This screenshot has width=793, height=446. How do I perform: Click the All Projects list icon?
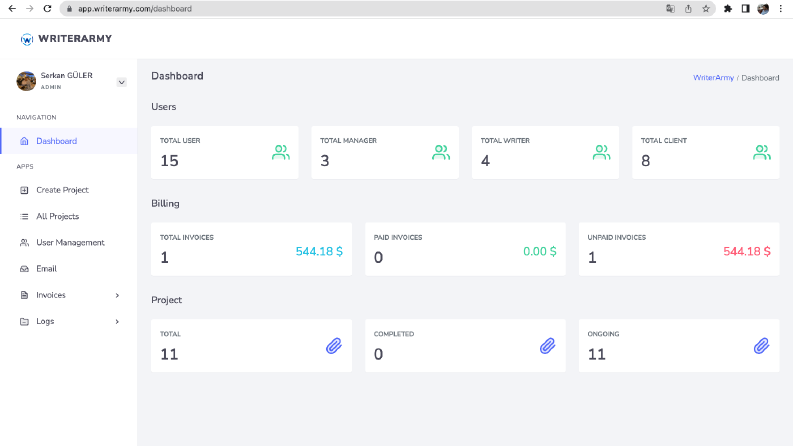coord(24,216)
